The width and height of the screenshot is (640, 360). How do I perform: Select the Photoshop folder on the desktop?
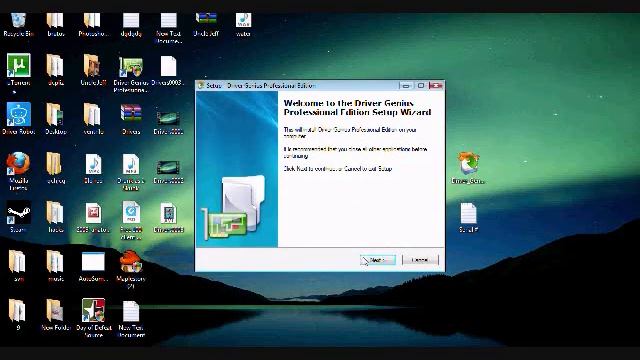(x=93, y=24)
